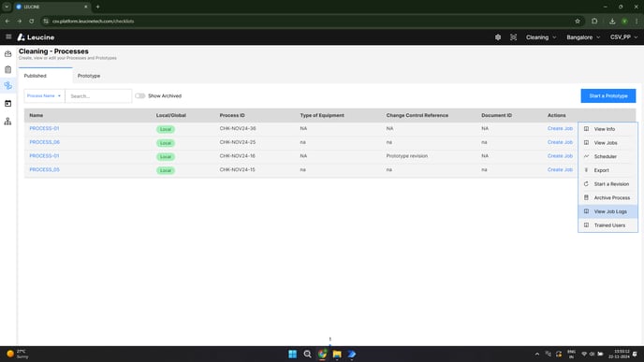Click Create Job for CHK-NOV24-16
Viewport: 644px width, 362px height.
point(560,156)
